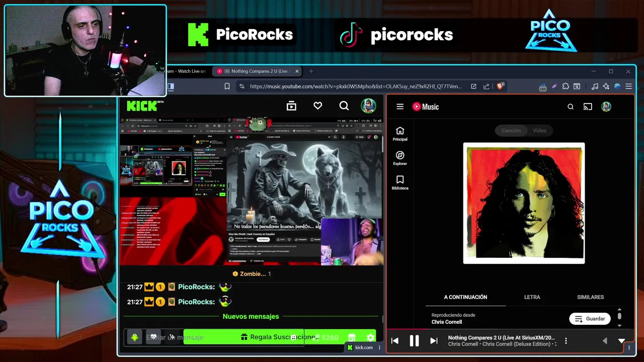Viewport: 644px width, 362px height.
Task: Open browser extensions puzzle icon
Action: point(566,86)
